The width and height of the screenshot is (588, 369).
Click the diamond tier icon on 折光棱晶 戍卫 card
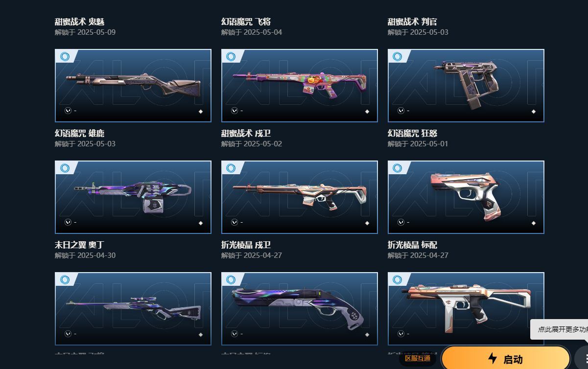pyautogui.click(x=367, y=223)
